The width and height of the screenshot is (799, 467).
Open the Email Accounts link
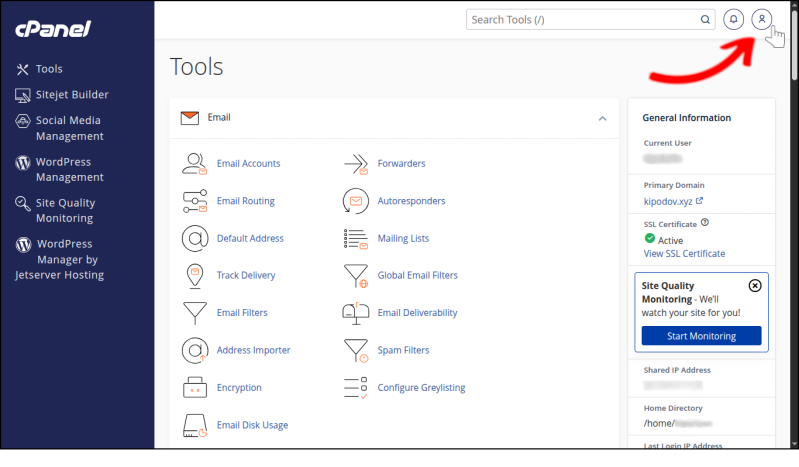tap(248, 164)
